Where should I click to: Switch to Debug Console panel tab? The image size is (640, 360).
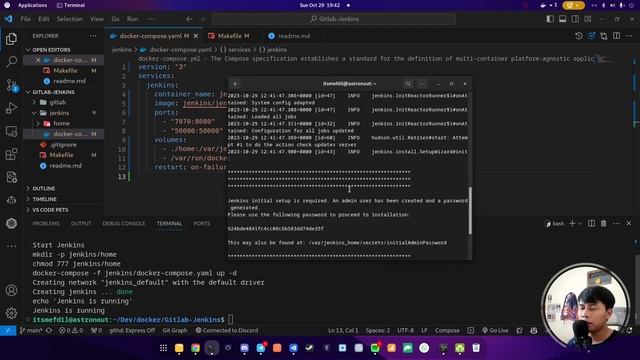[124, 223]
